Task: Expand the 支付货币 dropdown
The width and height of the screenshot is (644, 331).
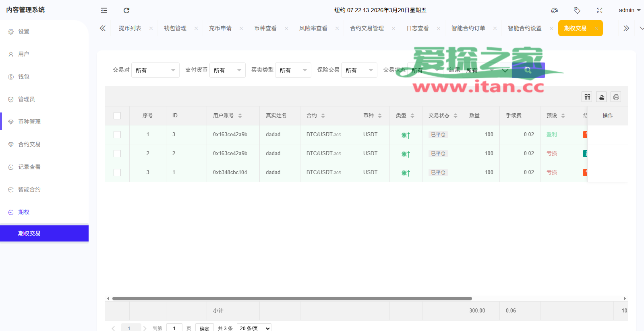Action: 227,70
